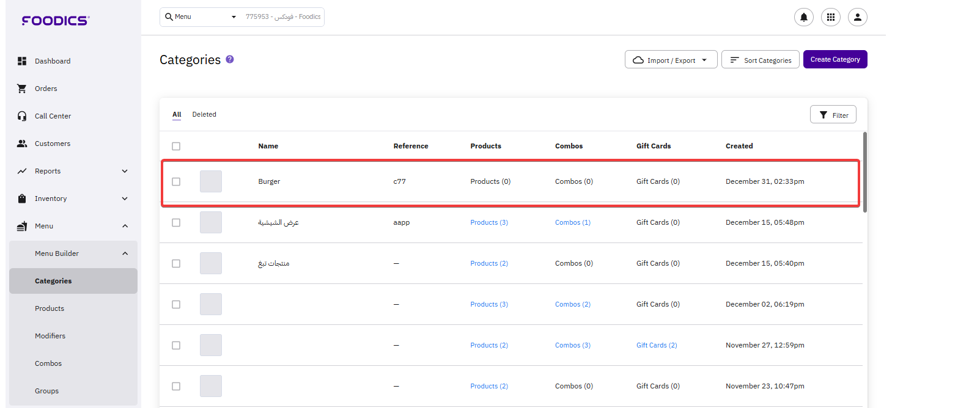Open the apps grid icon
Viewport: 980px width, 408px height.
830,17
